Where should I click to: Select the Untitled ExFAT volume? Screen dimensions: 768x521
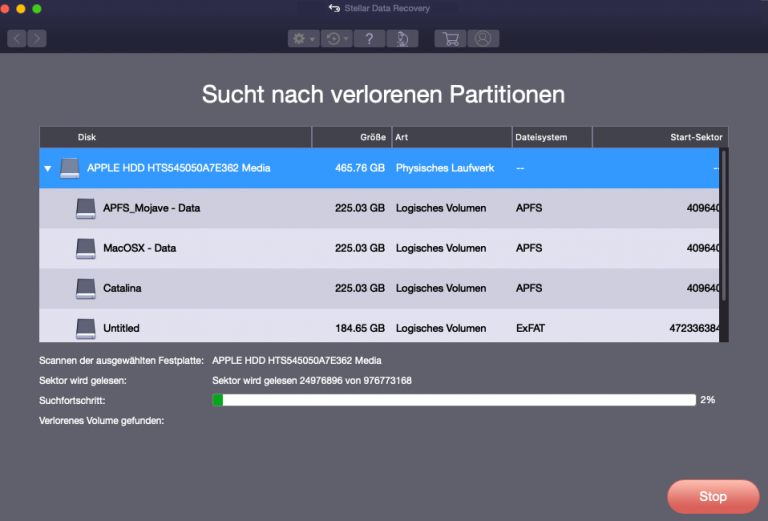pyautogui.click(x=379, y=326)
